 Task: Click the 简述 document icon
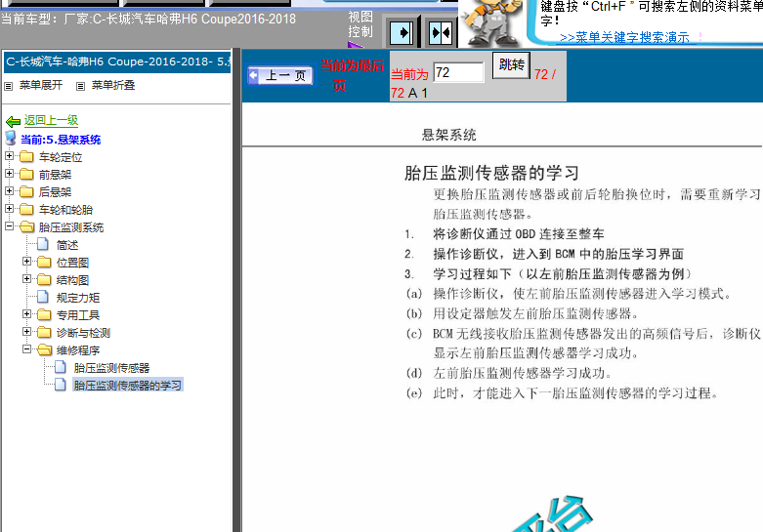point(43,244)
